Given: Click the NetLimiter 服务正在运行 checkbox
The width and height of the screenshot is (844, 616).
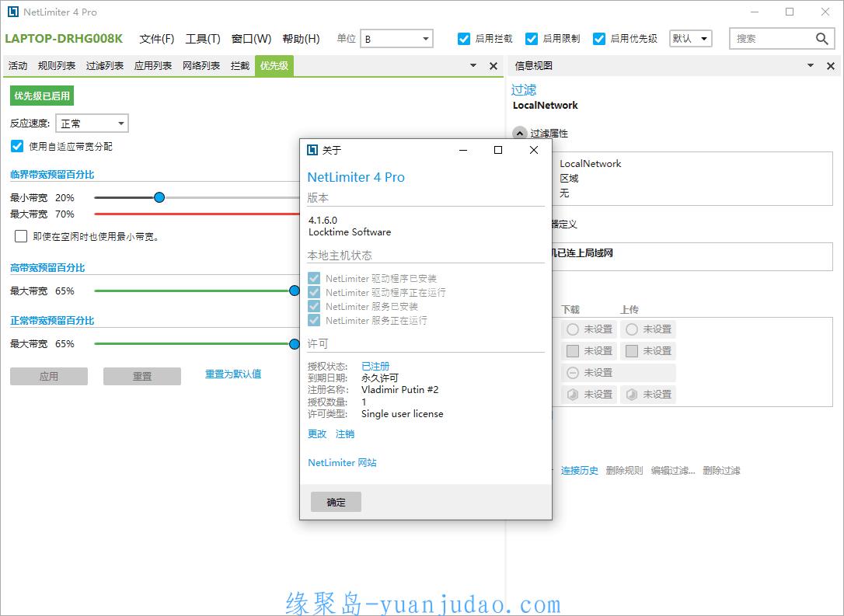Looking at the screenshot, I should coord(314,320).
